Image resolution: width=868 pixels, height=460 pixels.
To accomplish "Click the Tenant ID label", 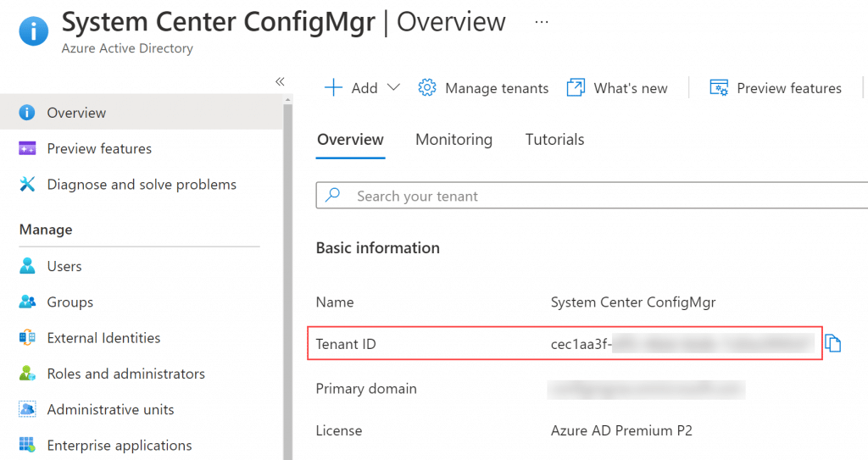I will coord(346,344).
